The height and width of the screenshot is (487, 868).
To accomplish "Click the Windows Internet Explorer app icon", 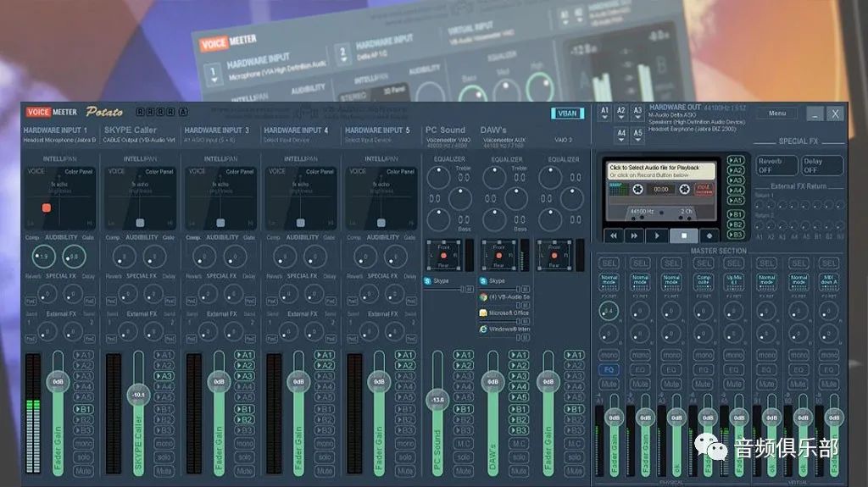I will pyautogui.click(x=483, y=329).
